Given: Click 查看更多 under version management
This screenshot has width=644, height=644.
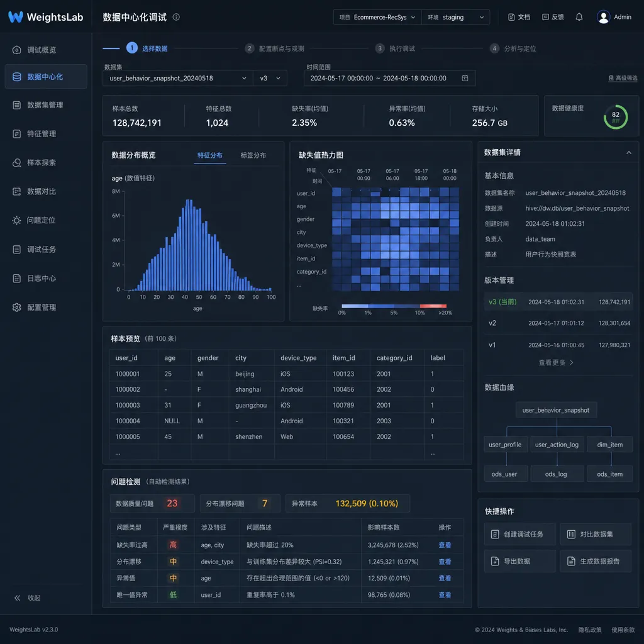Looking at the screenshot, I should [556, 362].
